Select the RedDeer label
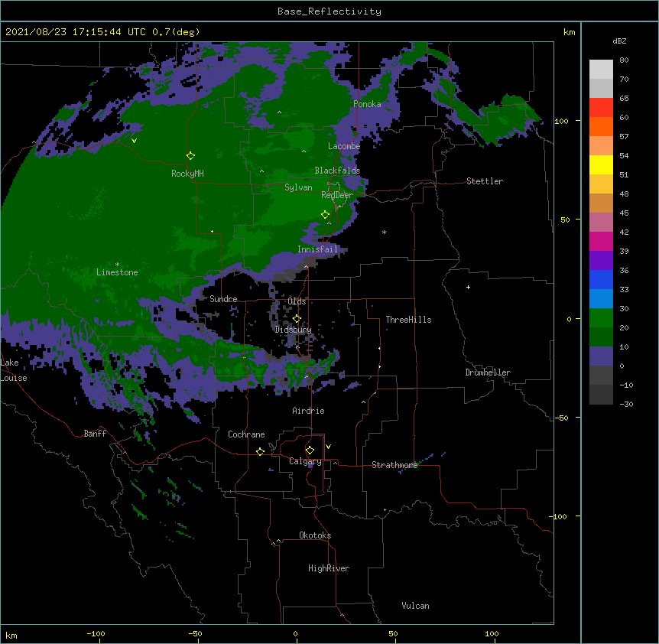Image resolution: width=659 pixels, height=644 pixels. point(336,195)
